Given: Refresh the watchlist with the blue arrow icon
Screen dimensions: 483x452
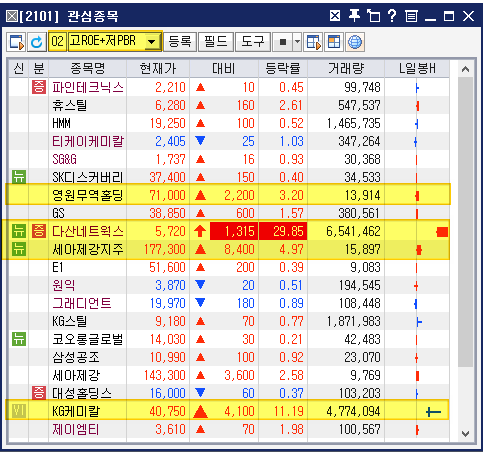Looking at the screenshot, I should 36,42.
